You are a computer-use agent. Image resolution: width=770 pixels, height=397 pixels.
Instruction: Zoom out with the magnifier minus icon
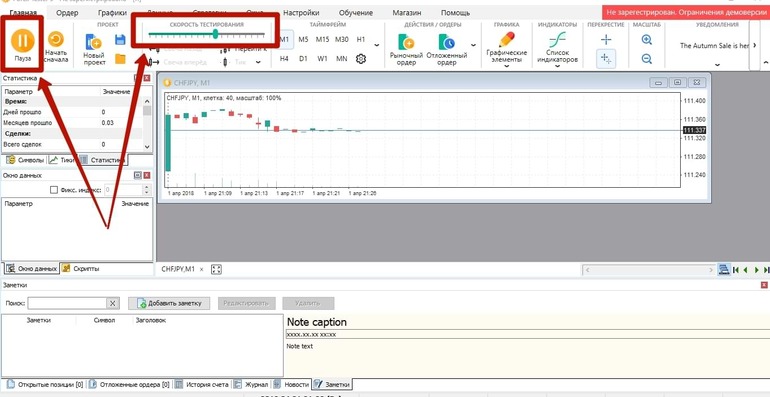coord(647,59)
